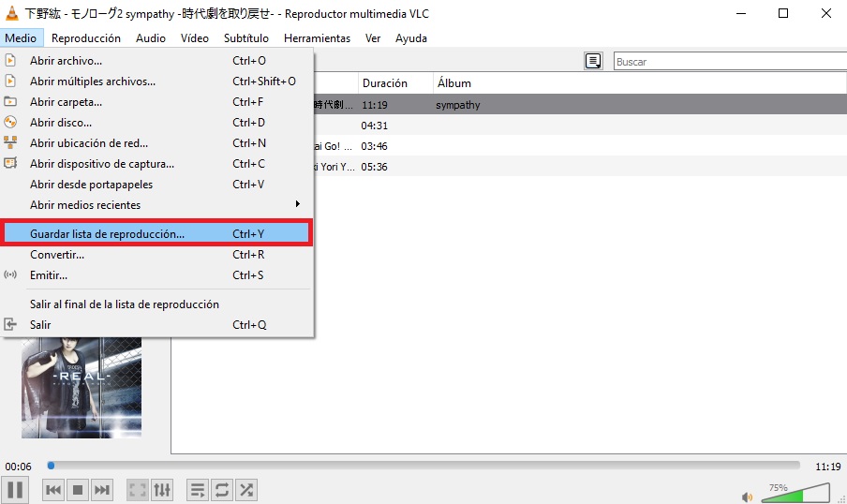Toggle the playlist view icon
This screenshot has height=504, width=847.
coord(197,490)
